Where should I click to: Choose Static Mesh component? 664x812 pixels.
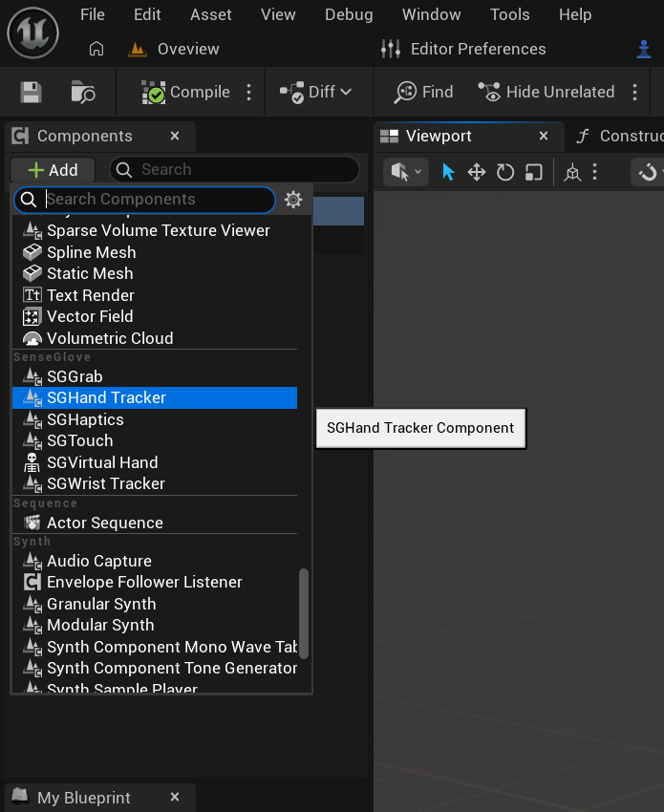pyautogui.click(x=155, y=273)
